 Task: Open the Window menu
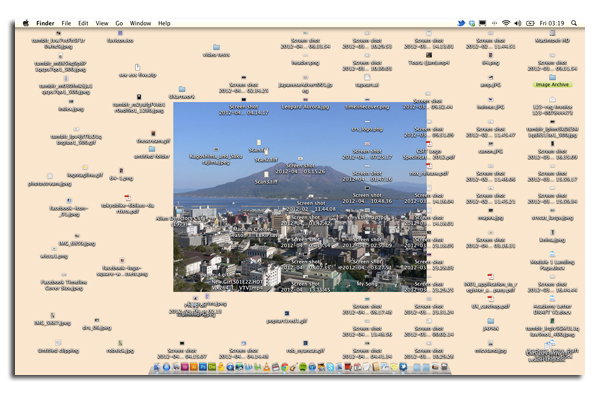[x=140, y=23]
